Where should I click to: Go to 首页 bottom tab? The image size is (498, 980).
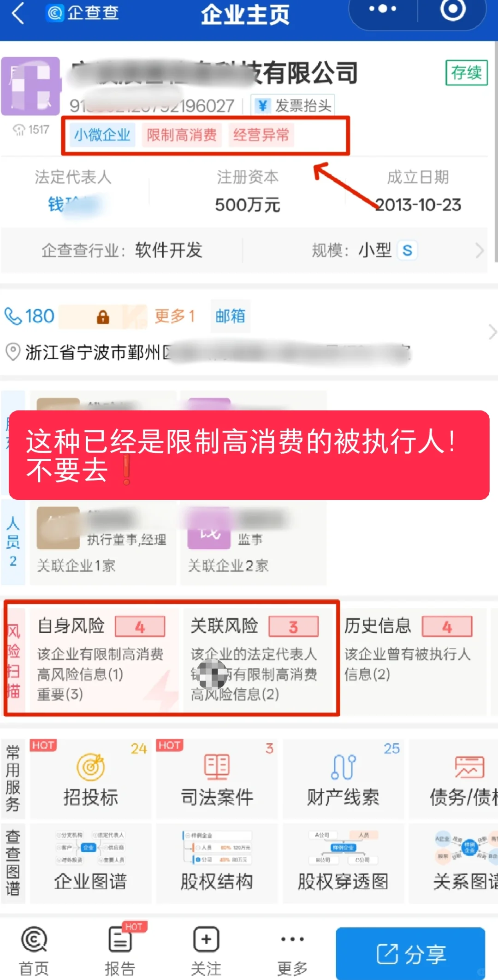34,951
